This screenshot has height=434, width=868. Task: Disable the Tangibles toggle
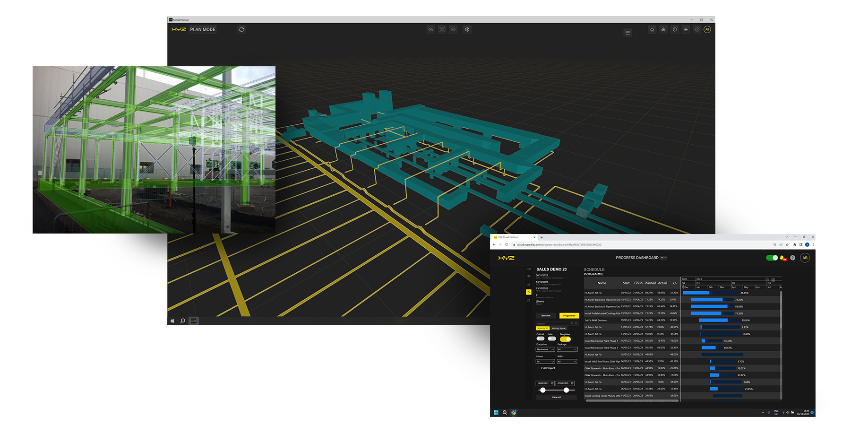point(565,339)
